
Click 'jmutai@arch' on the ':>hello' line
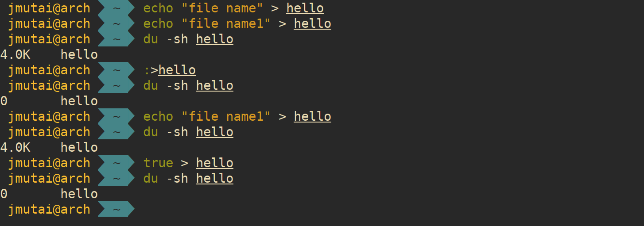[x=49, y=70]
